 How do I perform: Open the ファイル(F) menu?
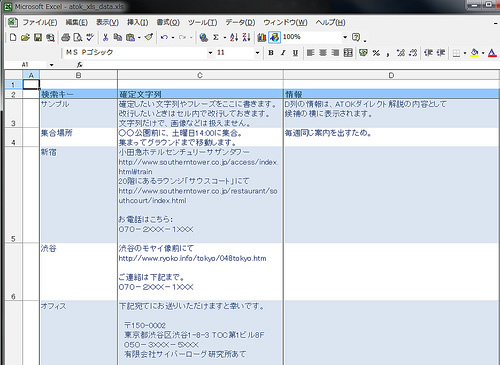click(x=40, y=22)
